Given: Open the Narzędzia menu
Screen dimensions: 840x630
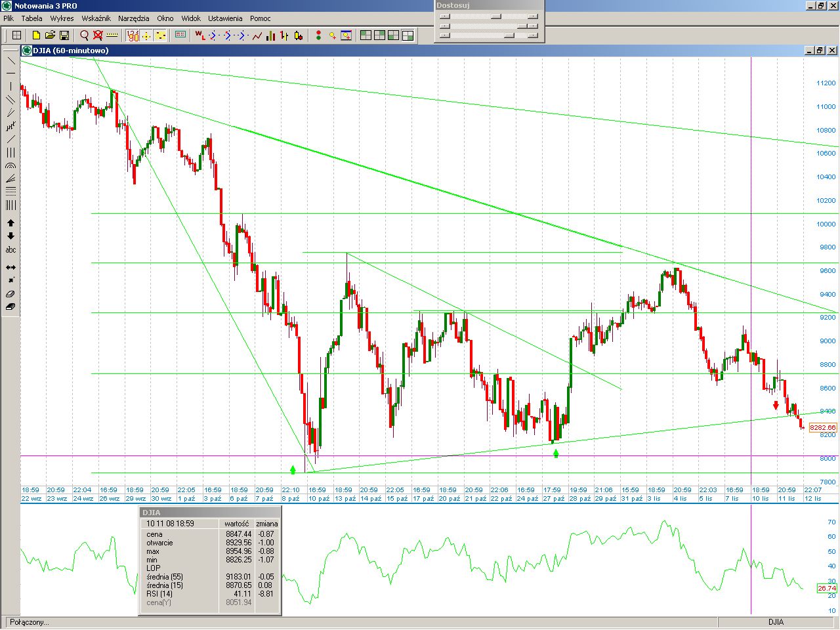Looking at the screenshot, I should click(133, 18).
